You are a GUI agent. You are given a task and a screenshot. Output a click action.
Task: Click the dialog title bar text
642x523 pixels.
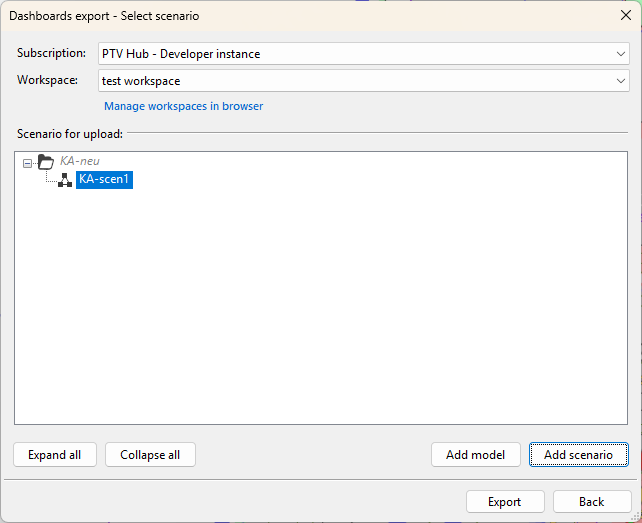pos(103,15)
